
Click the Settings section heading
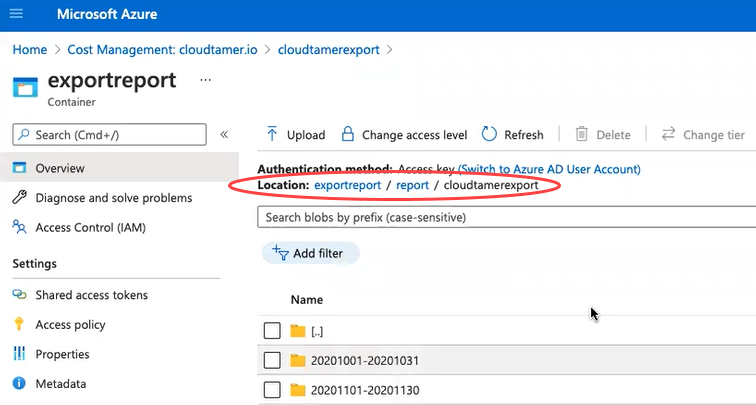pyautogui.click(x=35, y=264)
